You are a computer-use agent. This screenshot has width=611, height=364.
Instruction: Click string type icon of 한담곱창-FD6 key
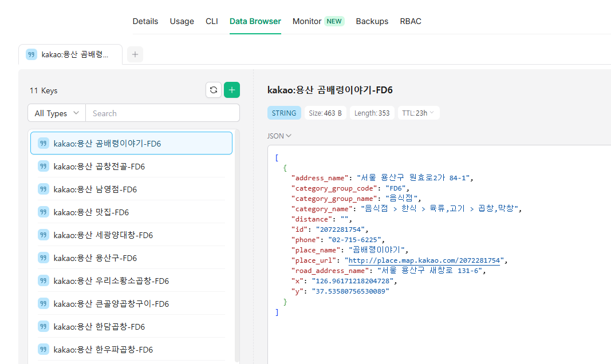click(x=44, y=326)
